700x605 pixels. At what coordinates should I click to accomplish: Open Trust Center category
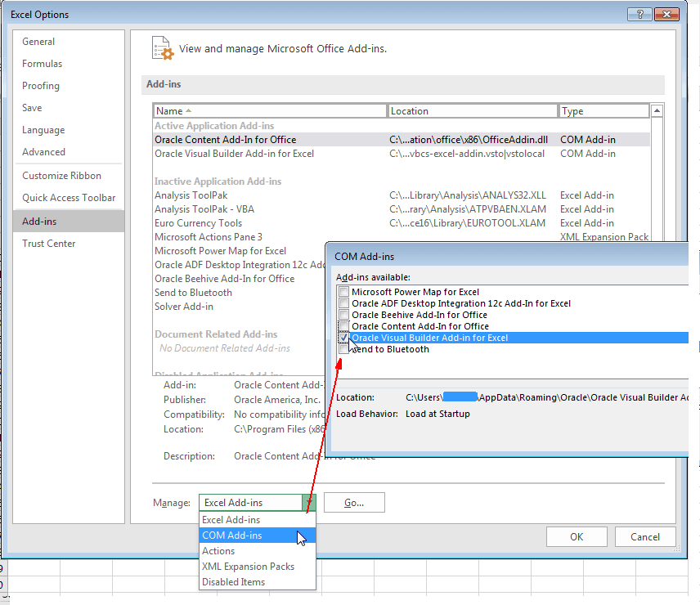(69, 244)
